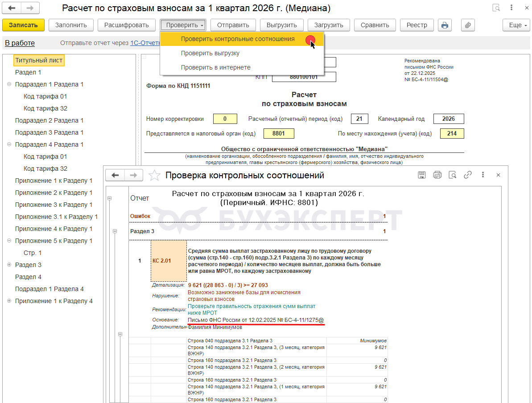This screenshot has height=403, width=532.
Task: Click the printer icon in check window
Action: click(x=437, y=175)
